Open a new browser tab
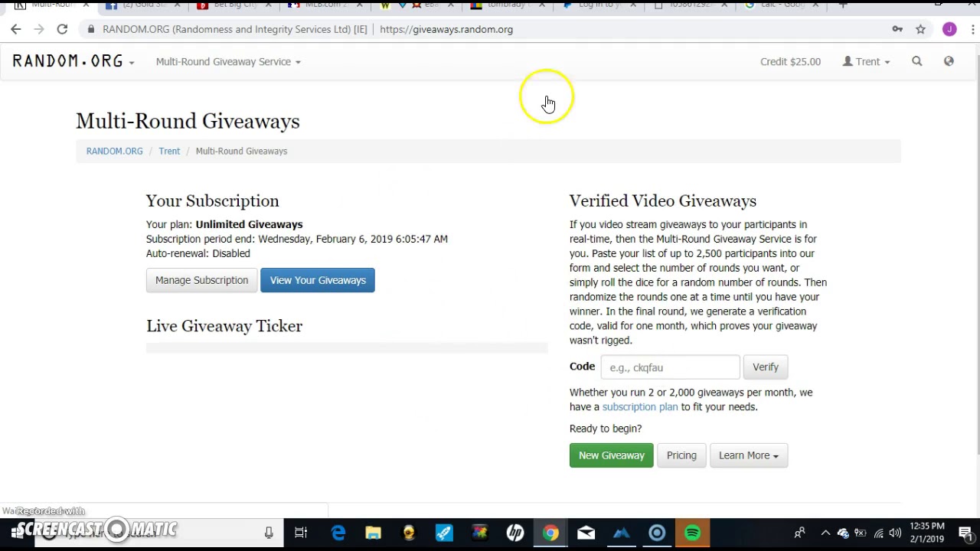 (843, 5)
